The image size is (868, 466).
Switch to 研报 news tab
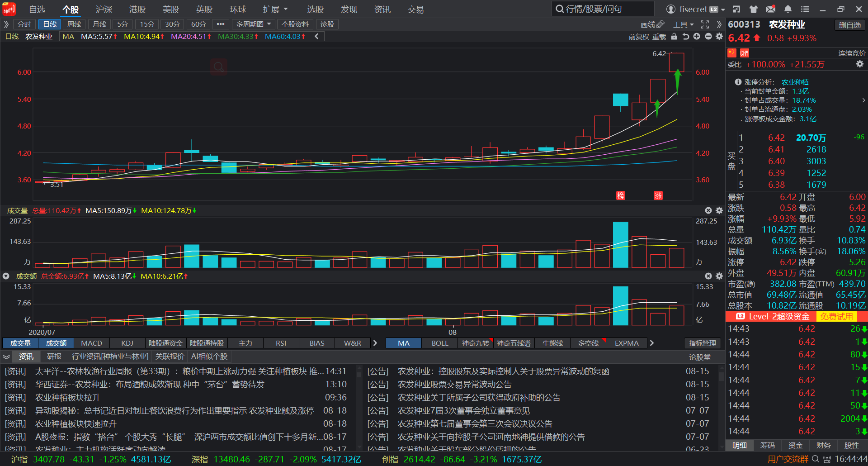click(x=54, y=357)
